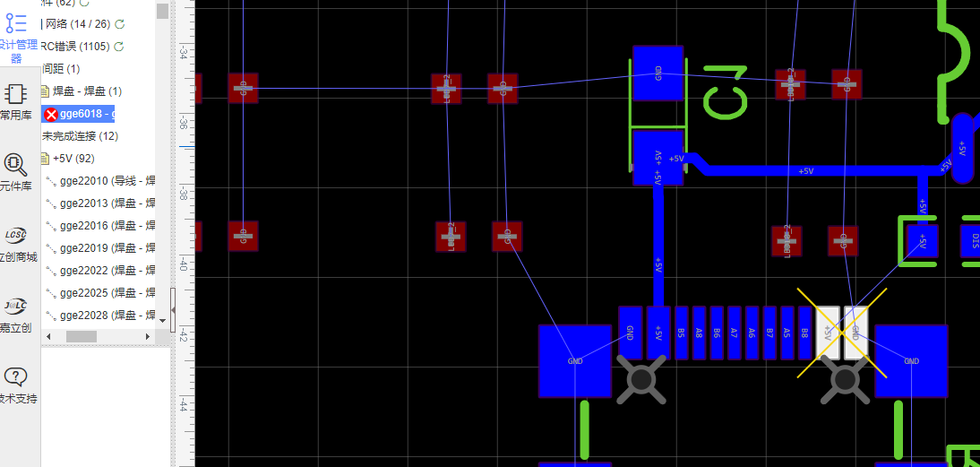The height and width of the screenshot is (467, 980).
Task: Click folder icon beside +5V (92)
Action: point(45,159)
